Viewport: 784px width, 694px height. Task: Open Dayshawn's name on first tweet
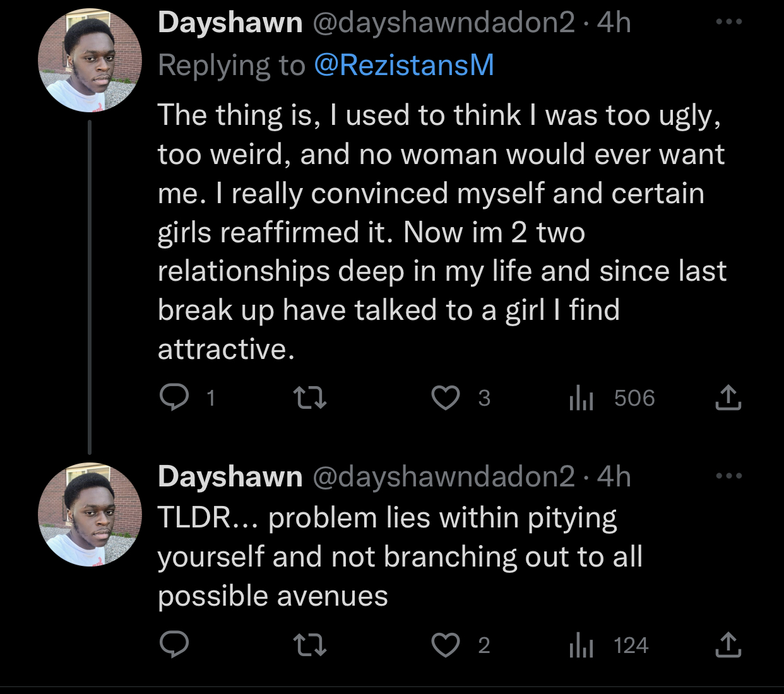(230, 23)
